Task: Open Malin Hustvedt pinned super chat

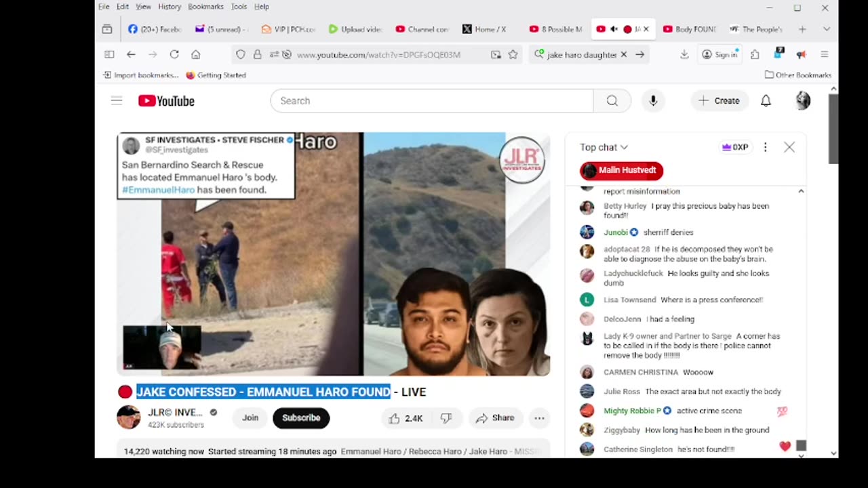Action: tap(621, 171)
